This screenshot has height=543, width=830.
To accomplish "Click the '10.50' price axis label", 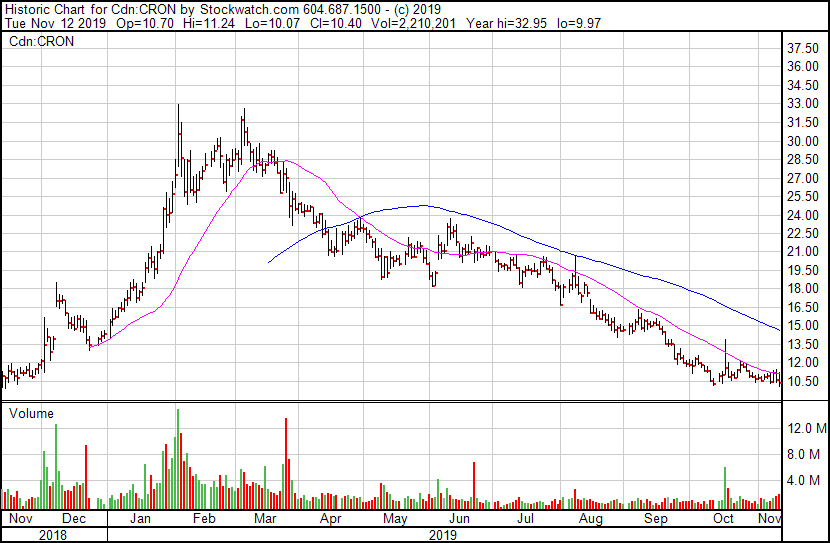I will [x=803, y=381].
